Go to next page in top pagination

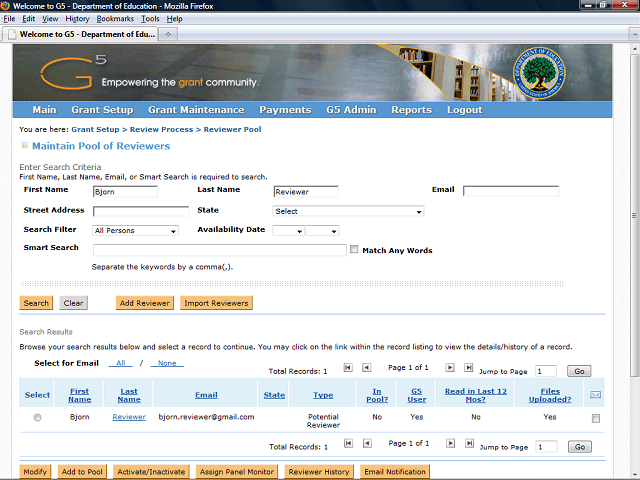click(x=450, y=367)
